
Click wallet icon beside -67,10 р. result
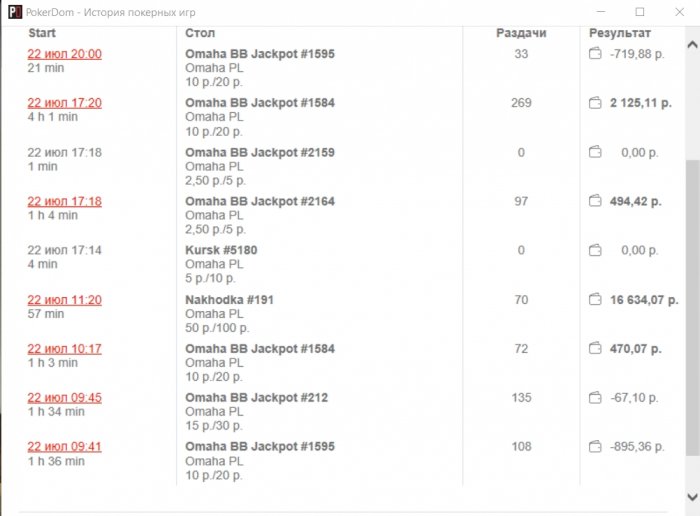[x=595, y=398]
